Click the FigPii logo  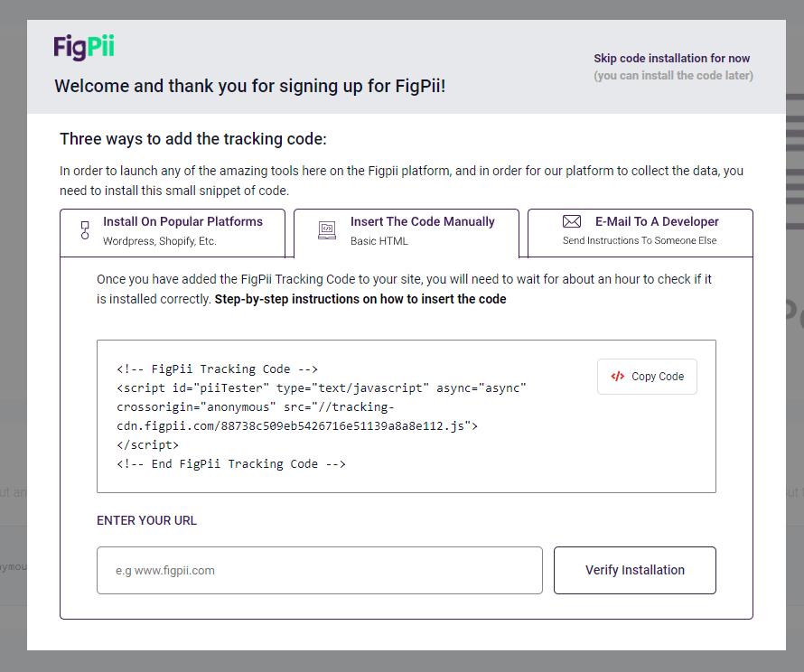pos(84,47)
